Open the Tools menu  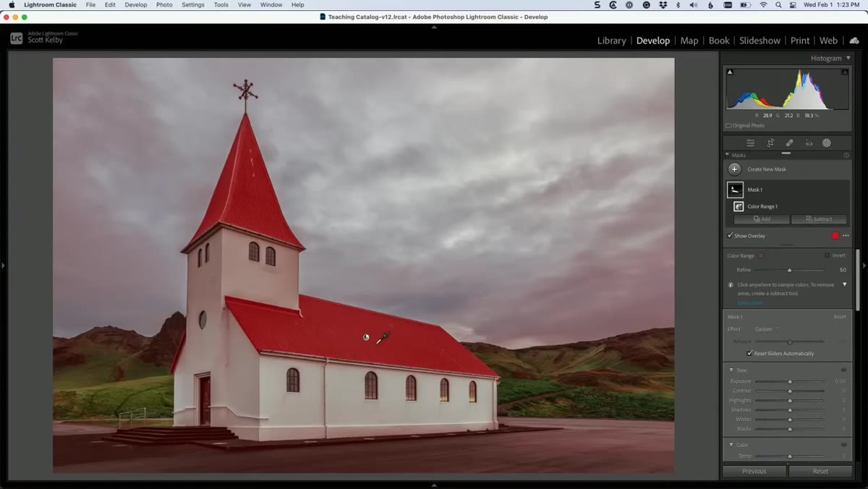221,5
